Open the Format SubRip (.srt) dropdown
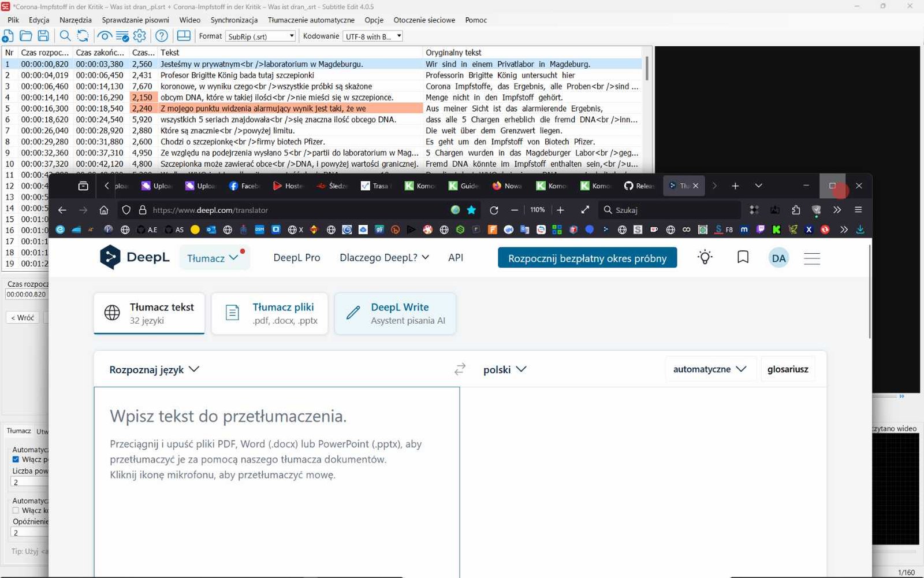Image resolution: width=924 pixels, height=578 pixels. click(260, 36)
